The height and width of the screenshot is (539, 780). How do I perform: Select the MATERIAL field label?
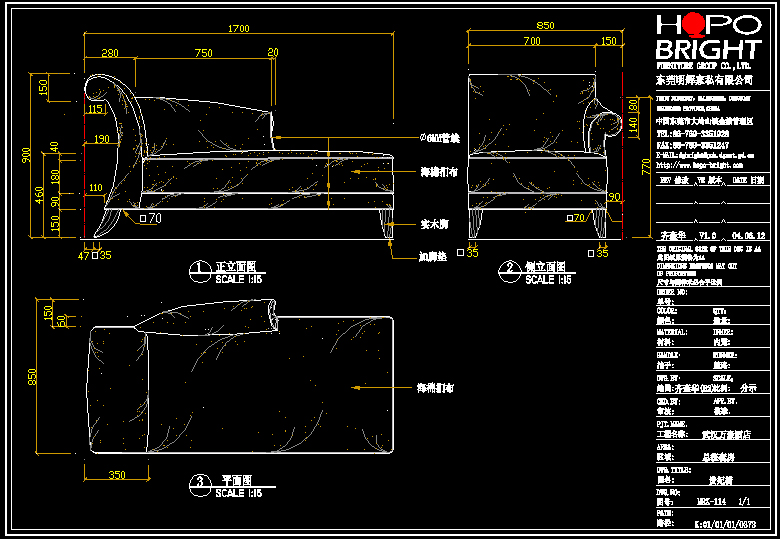click(x=672, y=332)
